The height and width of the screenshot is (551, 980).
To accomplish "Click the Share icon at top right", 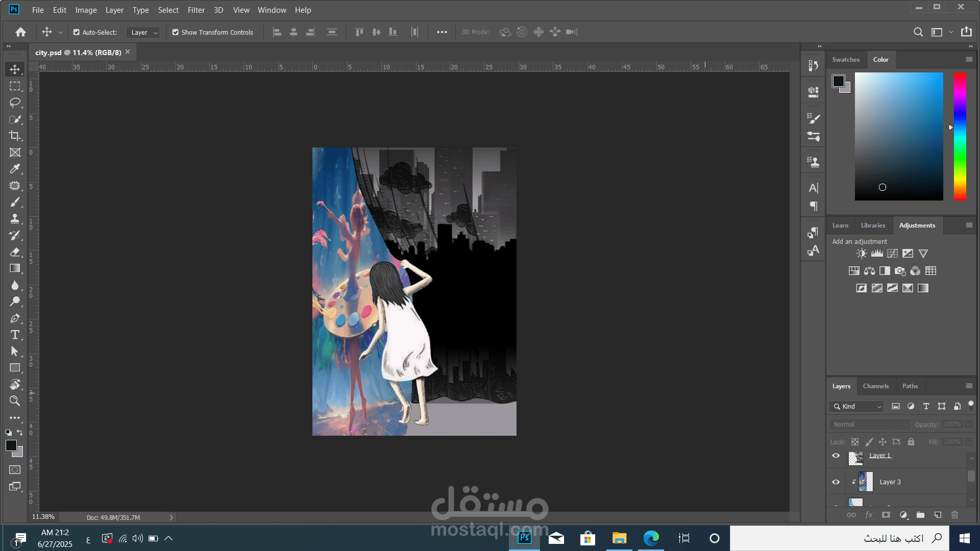I will (x=966, y=32).
